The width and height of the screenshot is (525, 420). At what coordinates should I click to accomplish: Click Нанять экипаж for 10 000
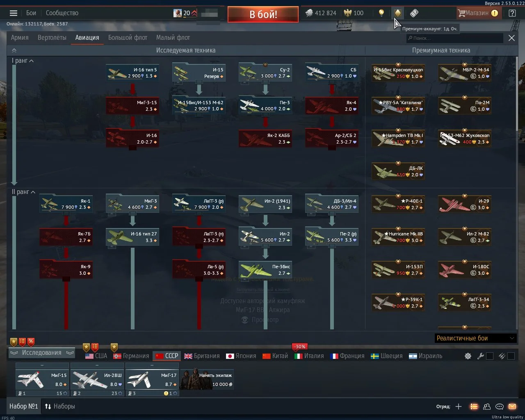(x=207, y=379)
